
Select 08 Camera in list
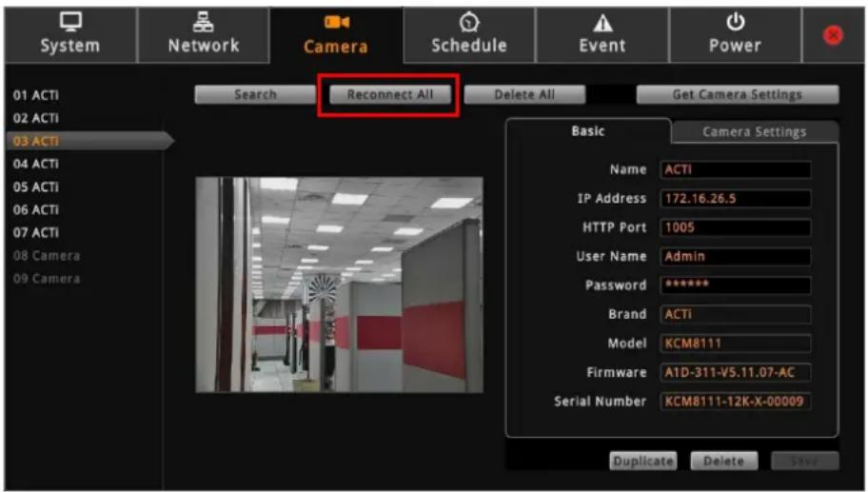click(47, 256)
